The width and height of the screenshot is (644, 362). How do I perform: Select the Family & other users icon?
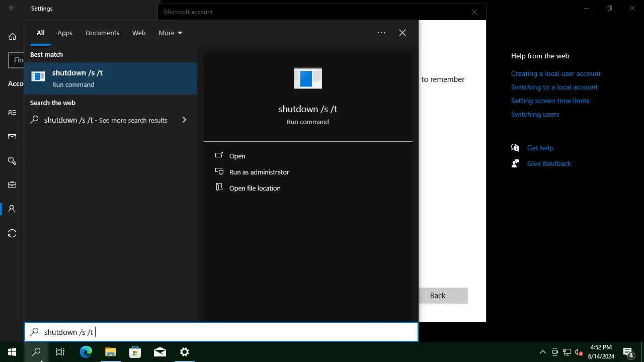coord(12,209)
